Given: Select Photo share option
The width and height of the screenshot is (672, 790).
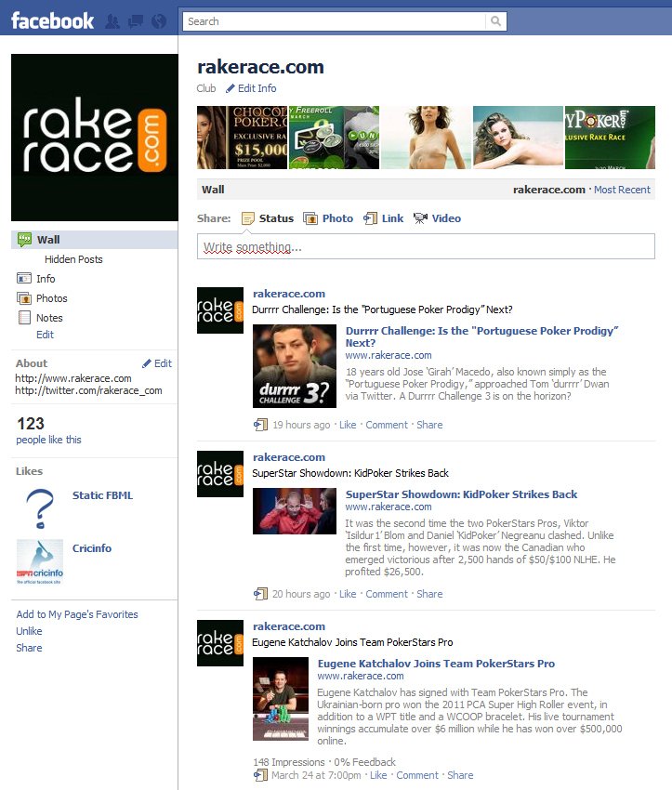Looking at the screenshot, I should tap(337, 218).
